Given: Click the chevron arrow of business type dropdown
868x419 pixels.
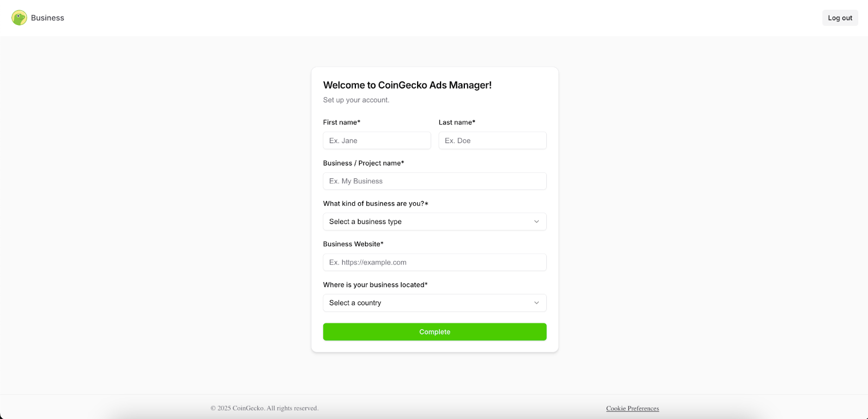Looking at the screenshot, I should click(x=537, y=222).
